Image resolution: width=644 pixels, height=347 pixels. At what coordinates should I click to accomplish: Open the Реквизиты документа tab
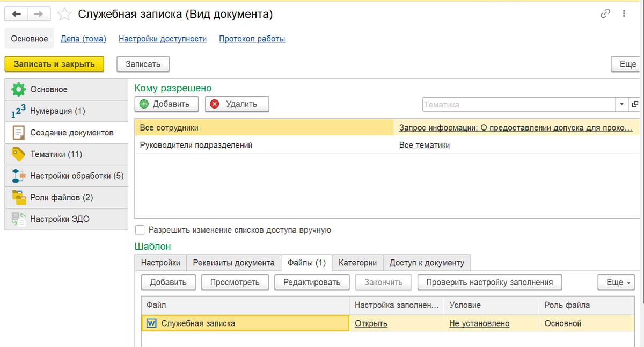(x=233, y=263)
